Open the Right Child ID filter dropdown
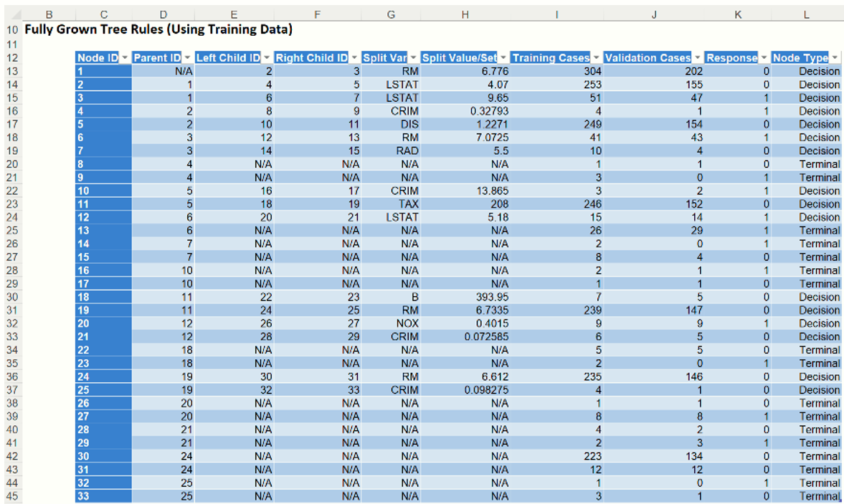The height and width of the screenshot is (504, 844). pos(354,58)
